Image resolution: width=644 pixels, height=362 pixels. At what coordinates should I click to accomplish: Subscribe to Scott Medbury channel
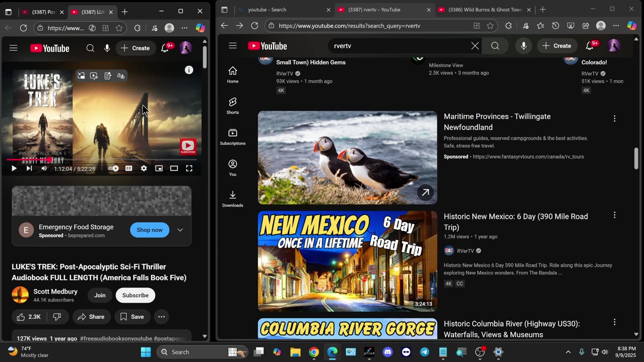tap(135, 295)
